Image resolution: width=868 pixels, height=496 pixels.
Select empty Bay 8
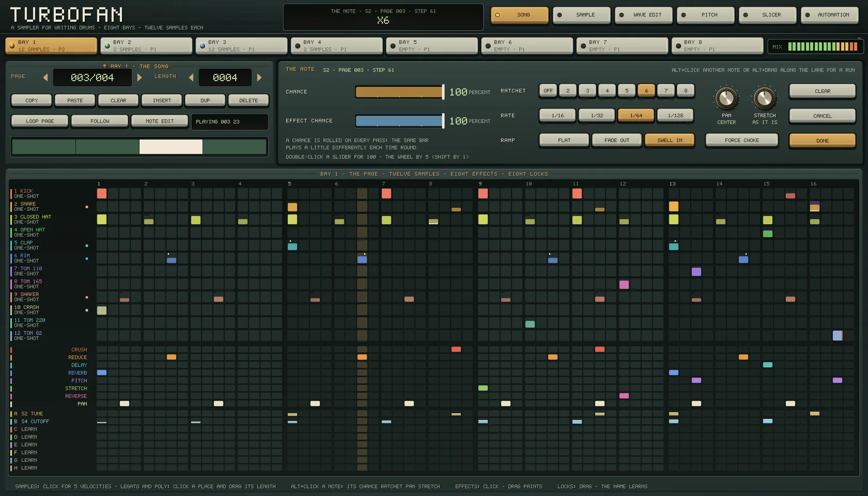(x=717, y=45)
